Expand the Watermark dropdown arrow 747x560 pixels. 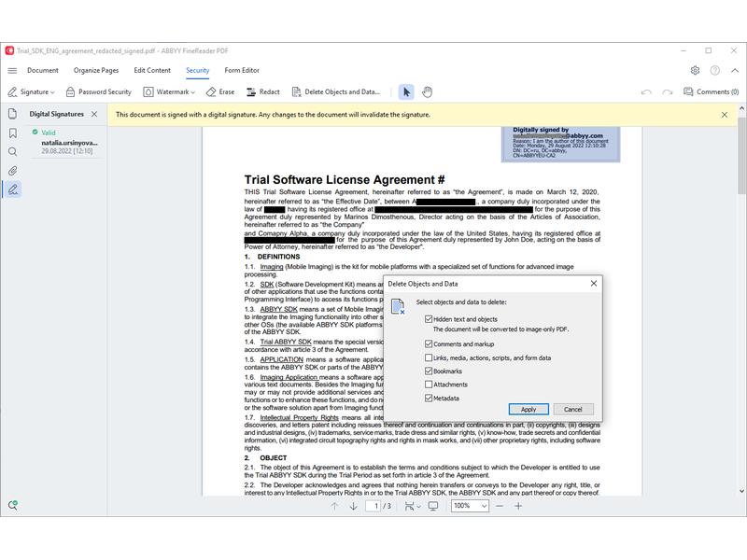tap(193, 92)
